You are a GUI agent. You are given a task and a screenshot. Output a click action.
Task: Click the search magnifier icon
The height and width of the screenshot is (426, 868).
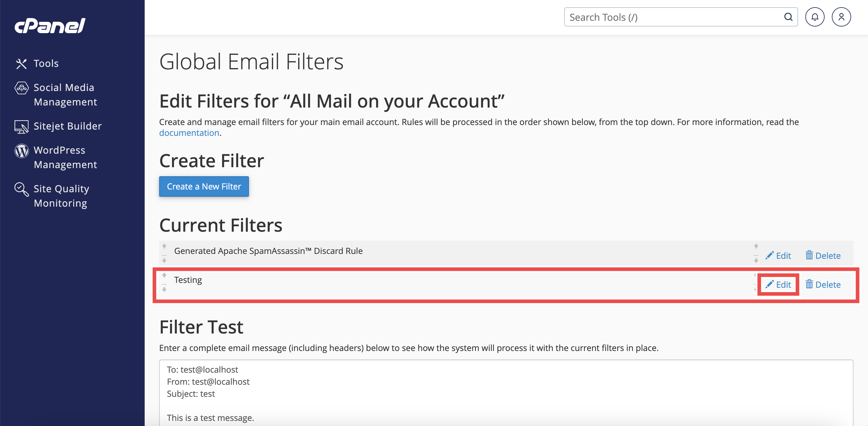[788, 17]
